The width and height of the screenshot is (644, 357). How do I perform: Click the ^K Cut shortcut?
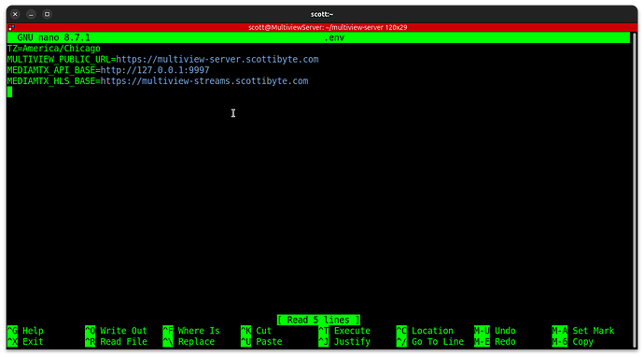(x=257, y=331)
